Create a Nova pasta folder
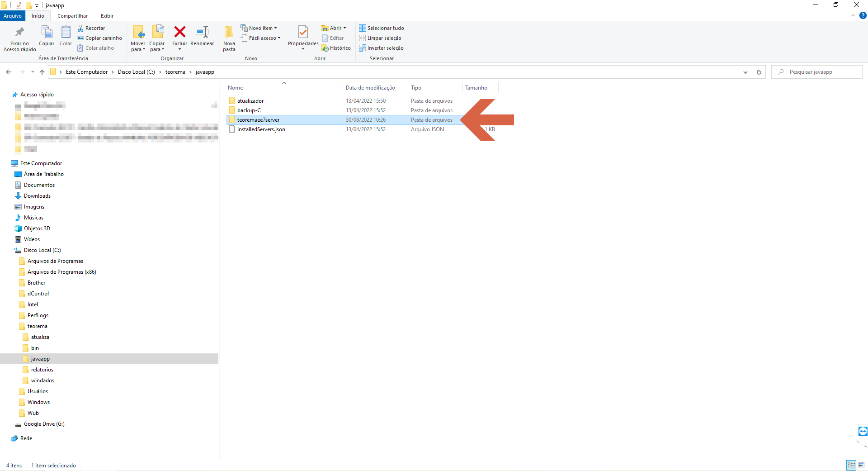The width and height of the screenshot is (868, 471). [229, 39]
